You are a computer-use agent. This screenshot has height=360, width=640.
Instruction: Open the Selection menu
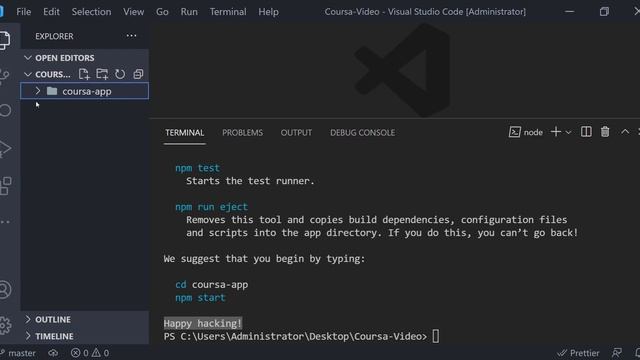(91, 12)
